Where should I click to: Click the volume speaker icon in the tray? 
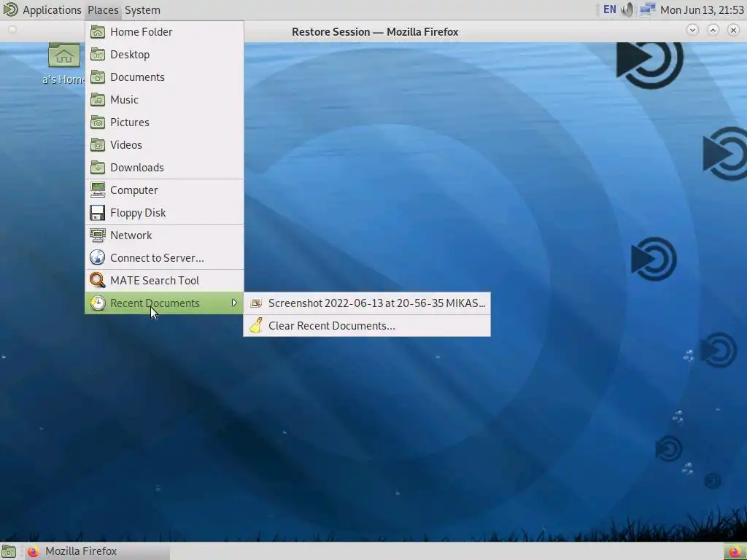pyautogui.click(x=627, y=9)
